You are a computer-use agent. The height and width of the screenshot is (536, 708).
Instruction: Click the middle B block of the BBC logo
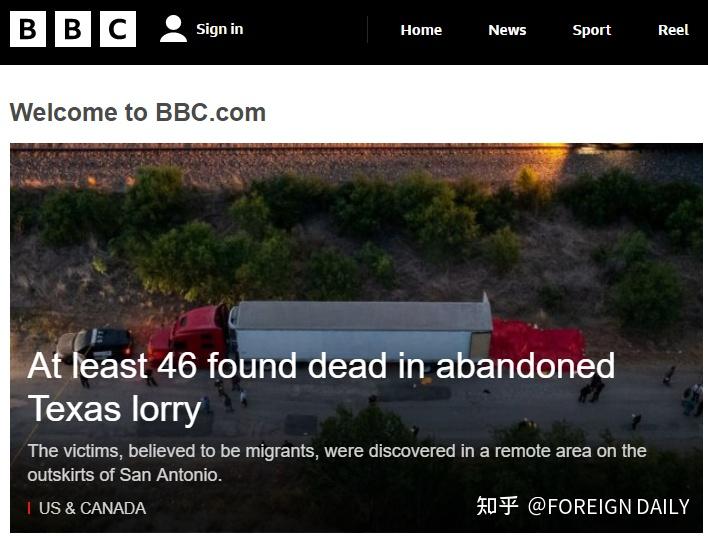tap(73, 29)
